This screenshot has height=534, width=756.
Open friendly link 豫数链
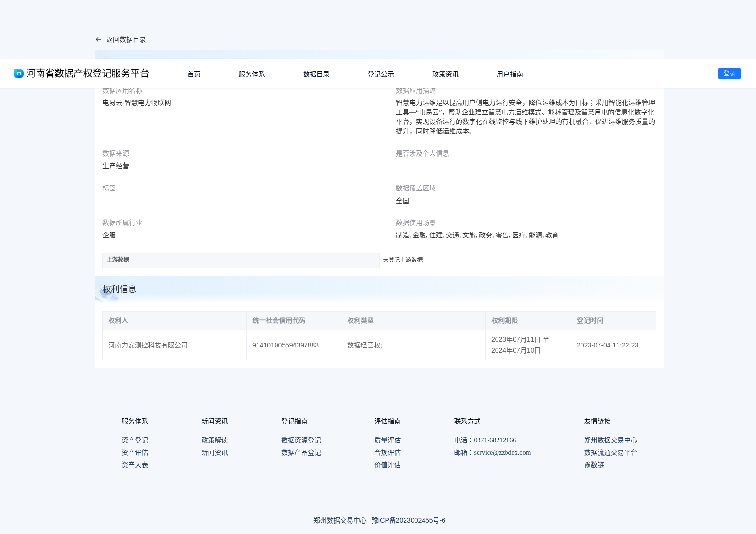pyautogui.click(x=594, y=465)
